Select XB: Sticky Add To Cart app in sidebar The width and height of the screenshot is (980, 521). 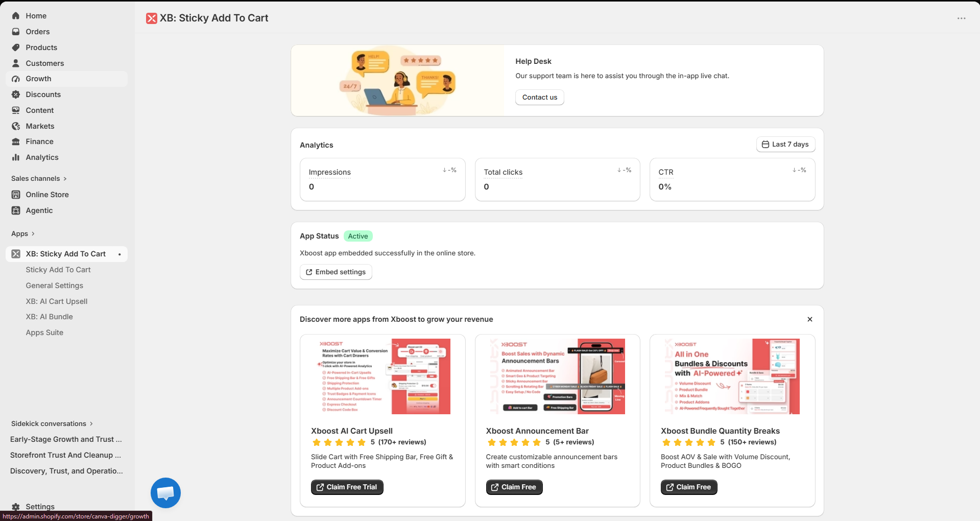click(x=66, y=254)
